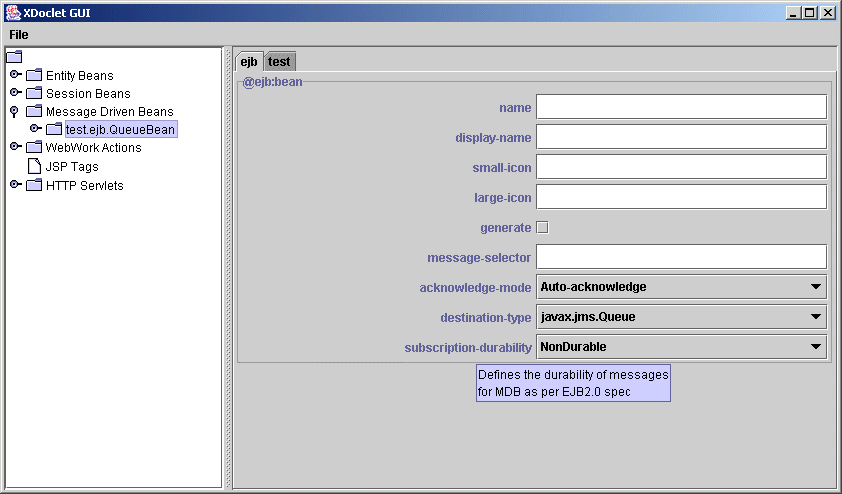The width and height of the screenshot is (842, 494).
Task: Focus the display-name input field
Action: (x=681, y=137)
